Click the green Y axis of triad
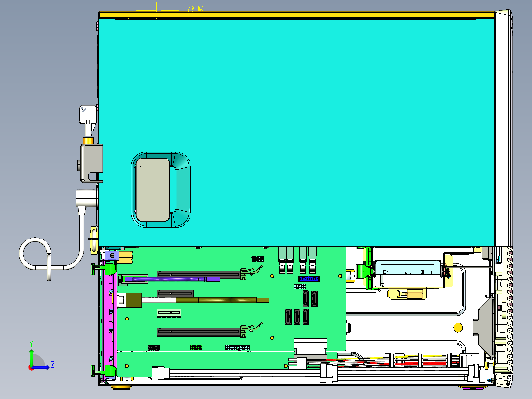Viewport: 532px width, 399px height. tap(31, 358)
